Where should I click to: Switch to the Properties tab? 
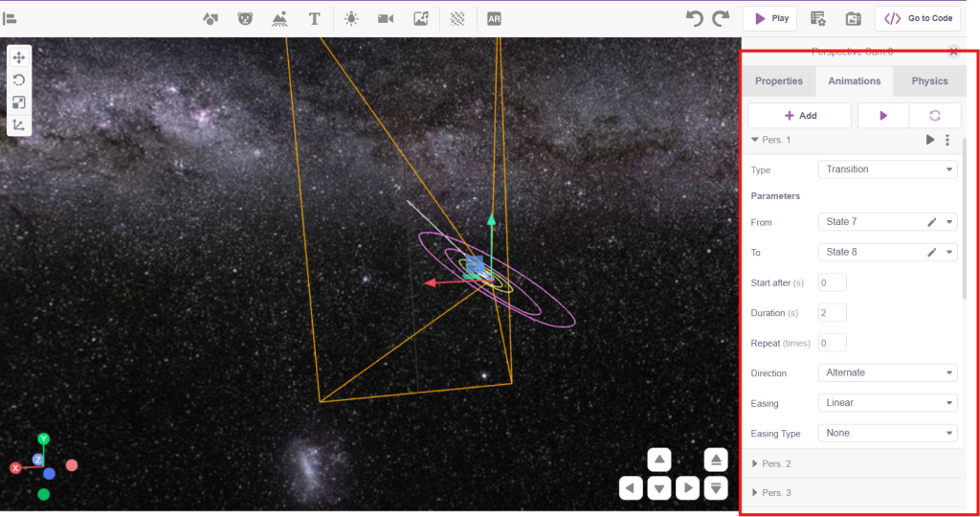tap(779, 81)
